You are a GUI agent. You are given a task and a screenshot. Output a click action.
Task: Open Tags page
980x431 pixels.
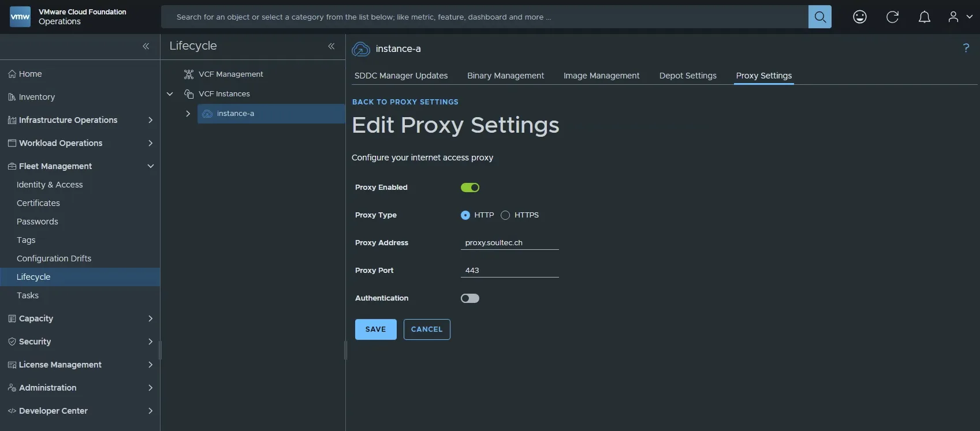click(26, 240)
